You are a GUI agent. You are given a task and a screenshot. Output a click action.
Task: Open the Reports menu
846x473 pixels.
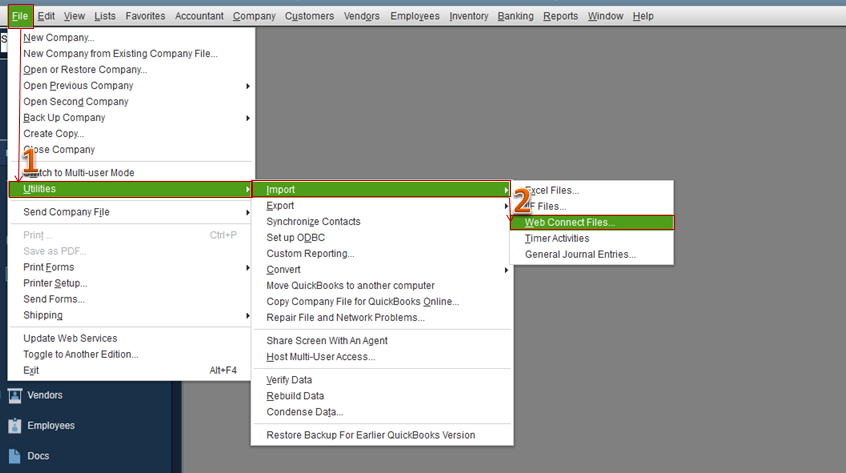(560, 16)
